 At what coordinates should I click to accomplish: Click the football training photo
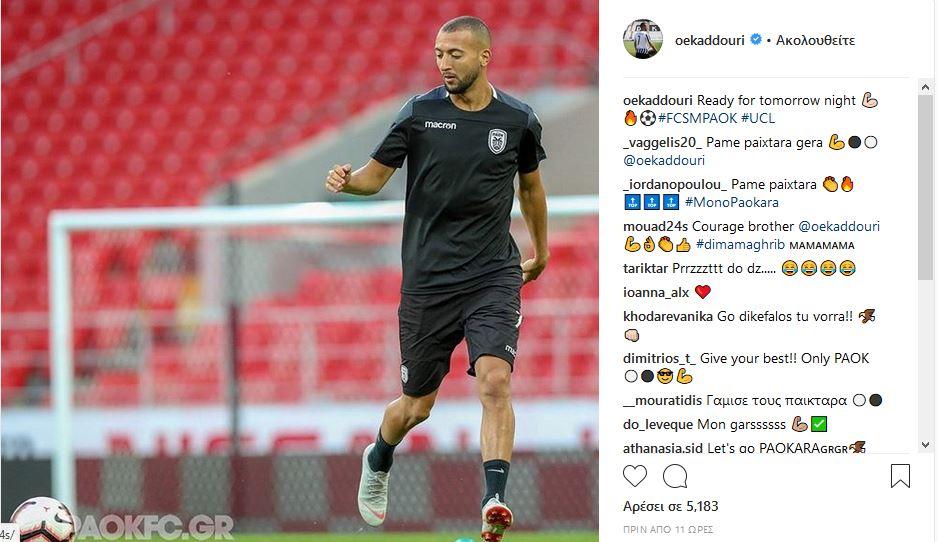tap(300, 271)
